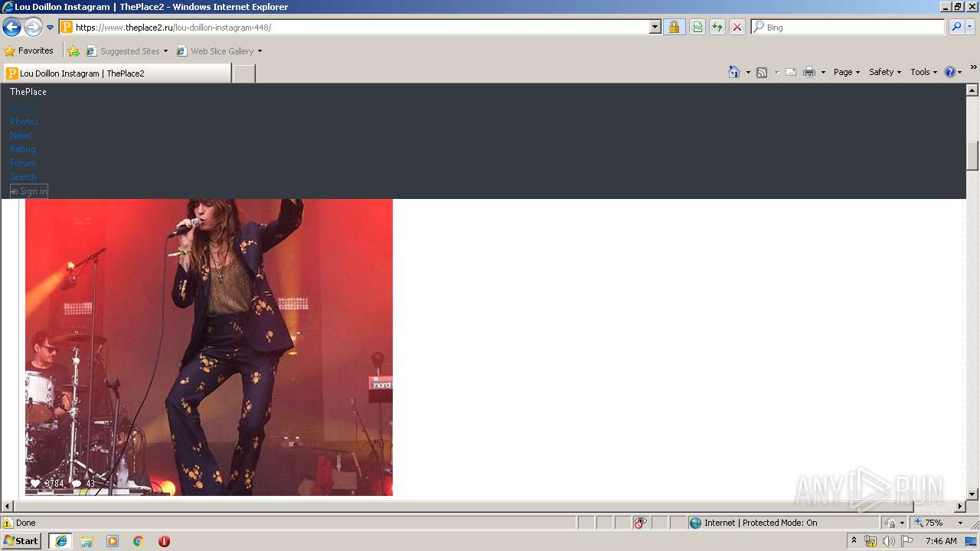This screenshot has width=980, height=551.
Task: Click the vertical scrollbar down arrow
Action: (x=972, y=494)
